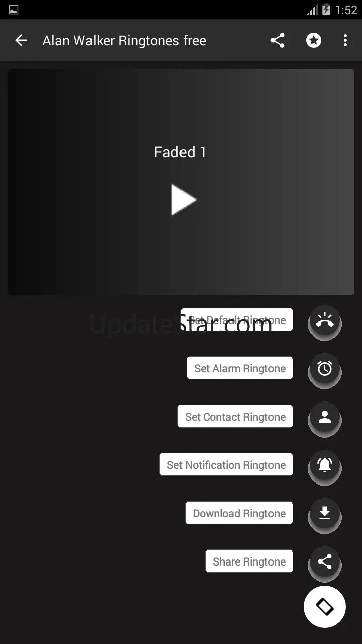The height and width of the screenshot is (644, 362).
Task: Open the three-dot overflow menu
Action: pos(345,41)
